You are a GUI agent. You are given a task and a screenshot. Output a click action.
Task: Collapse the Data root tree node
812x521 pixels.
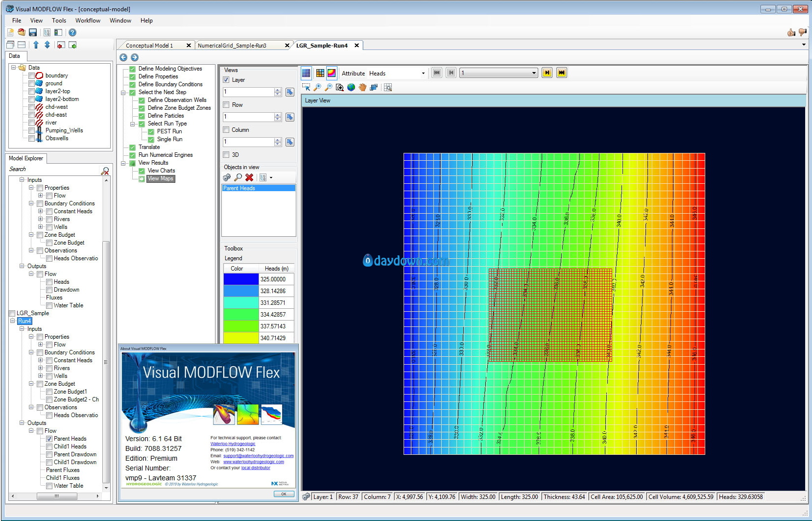14,68
